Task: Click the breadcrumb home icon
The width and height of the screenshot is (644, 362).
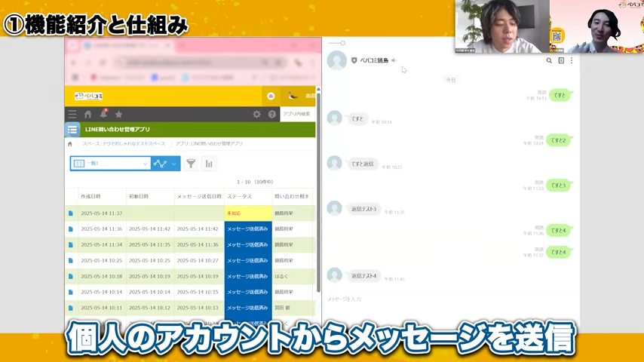Action: tap(70, 144)
